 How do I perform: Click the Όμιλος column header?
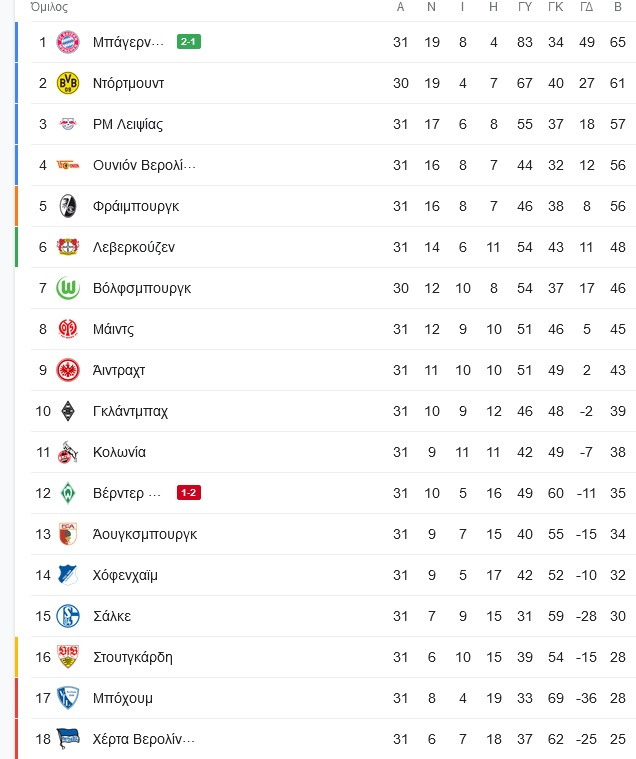[49, 7]
